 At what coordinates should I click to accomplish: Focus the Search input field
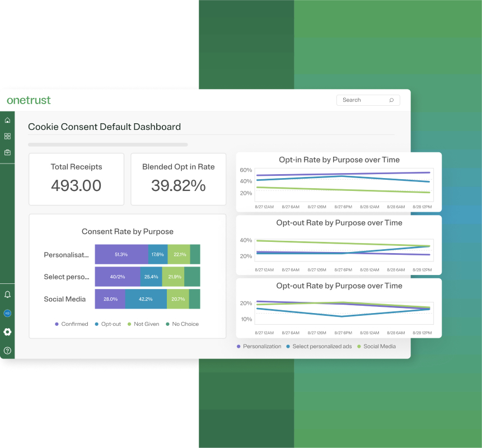[368, 100]
